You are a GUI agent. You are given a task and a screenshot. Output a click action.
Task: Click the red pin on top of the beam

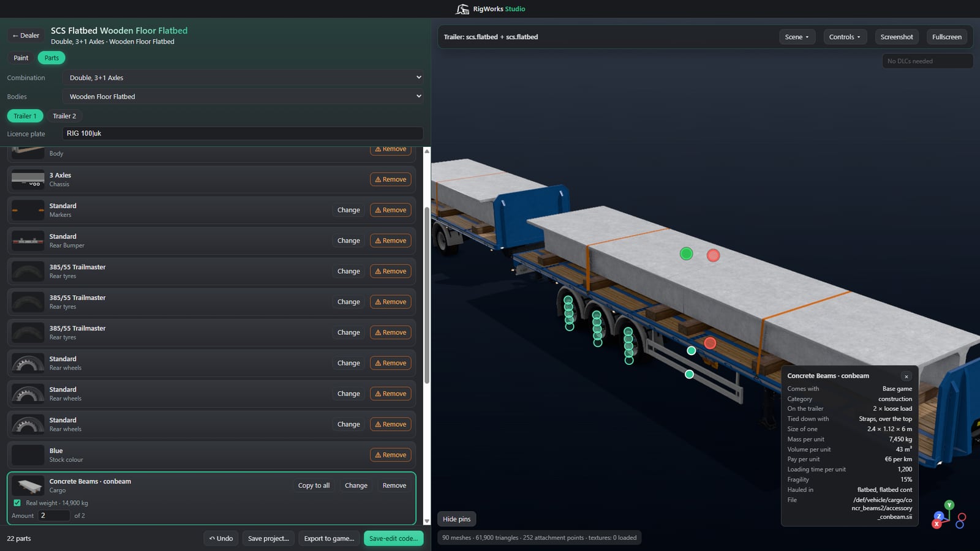(713, 255)
